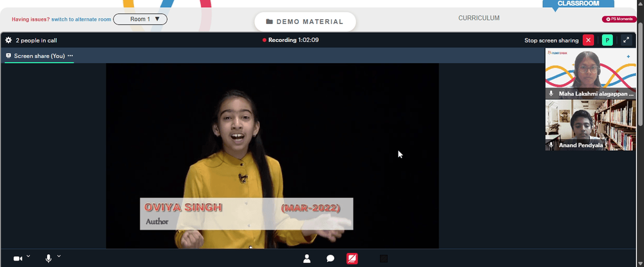The image size is (644, 267).
Task: Open call settings gear icon
Action: (x=8, y=41)
